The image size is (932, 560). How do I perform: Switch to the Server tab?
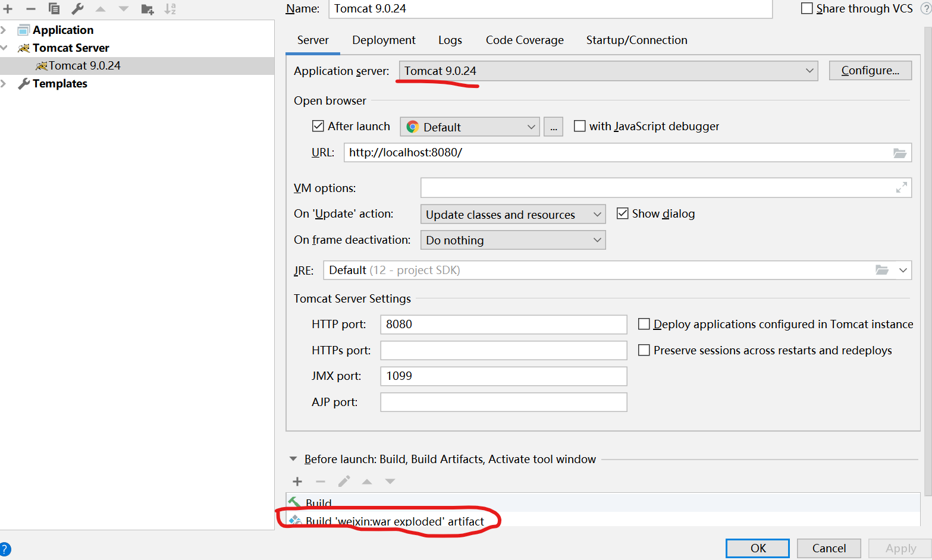click(x=313, y=40)
